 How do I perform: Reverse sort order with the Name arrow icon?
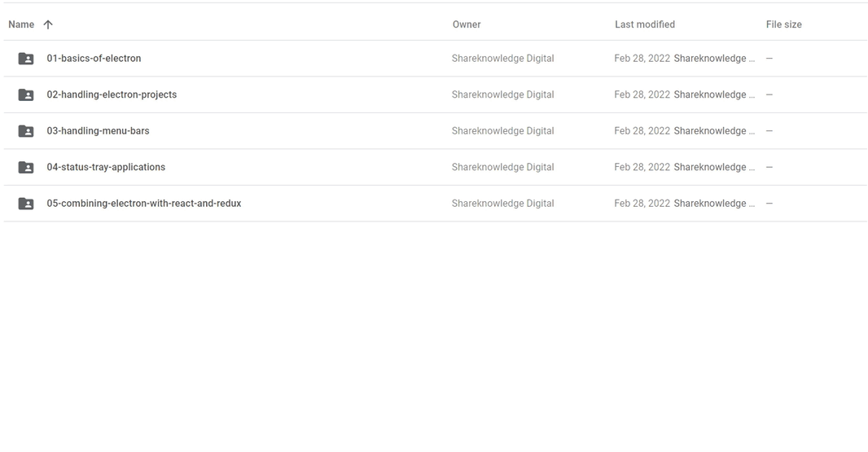[x=48, y=24]
